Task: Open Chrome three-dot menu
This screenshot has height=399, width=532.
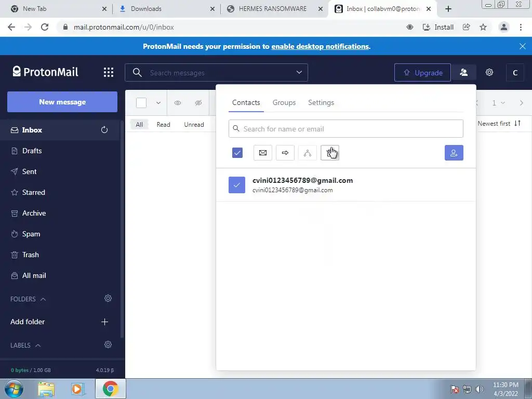Action: (521, 27)
